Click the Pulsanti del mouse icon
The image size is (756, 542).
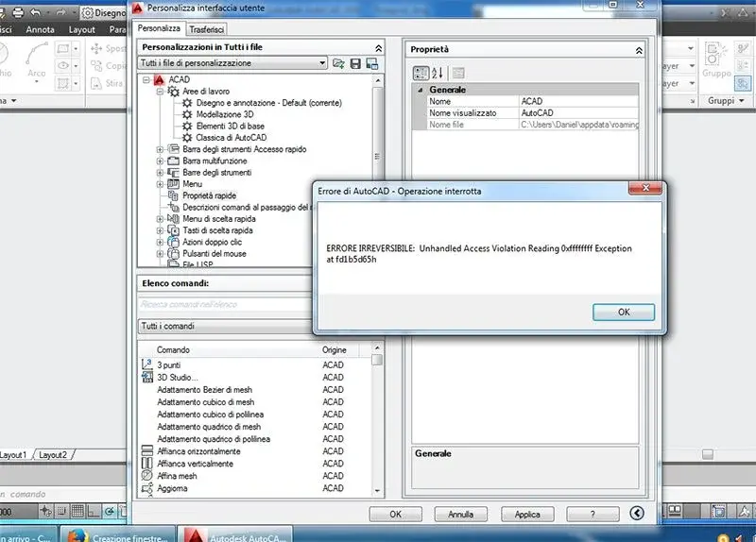click(173, 253)
